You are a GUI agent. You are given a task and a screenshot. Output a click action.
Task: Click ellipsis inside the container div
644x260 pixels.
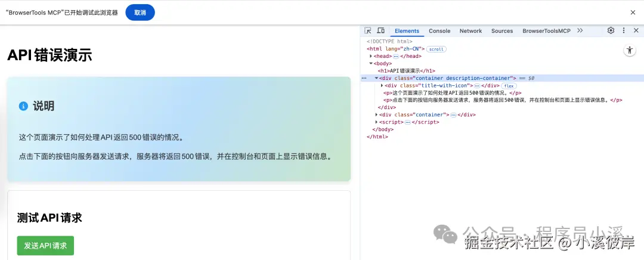[x=453, y=115]
